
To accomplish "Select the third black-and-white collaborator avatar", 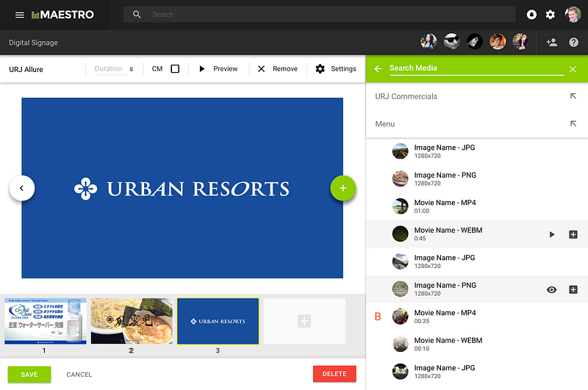I will [474, 42].
